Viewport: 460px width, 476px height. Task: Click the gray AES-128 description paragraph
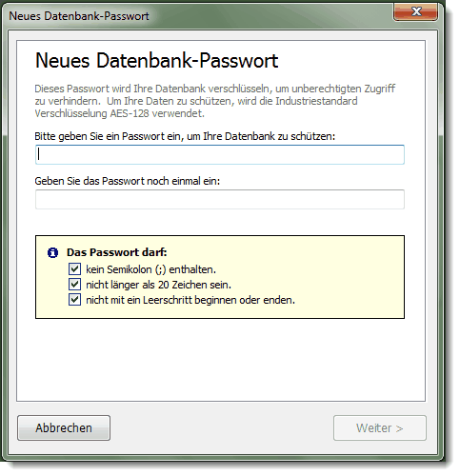coord(214,101)
